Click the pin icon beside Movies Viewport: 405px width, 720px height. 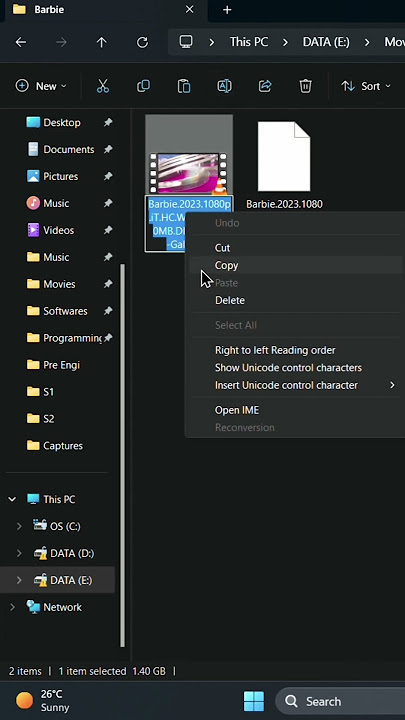tap(108, 284)
